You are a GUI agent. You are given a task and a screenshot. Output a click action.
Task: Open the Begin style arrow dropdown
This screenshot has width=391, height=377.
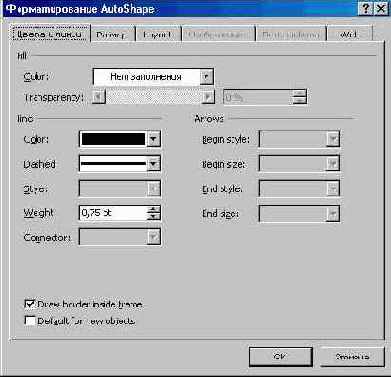click(x=333, y=139)
